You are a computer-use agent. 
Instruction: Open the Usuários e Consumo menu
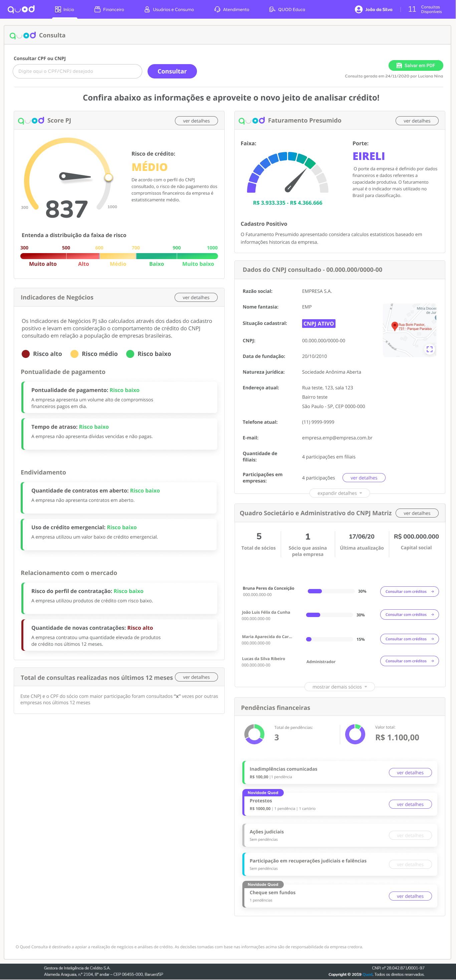pyautogui.click(x=169, y=9)
